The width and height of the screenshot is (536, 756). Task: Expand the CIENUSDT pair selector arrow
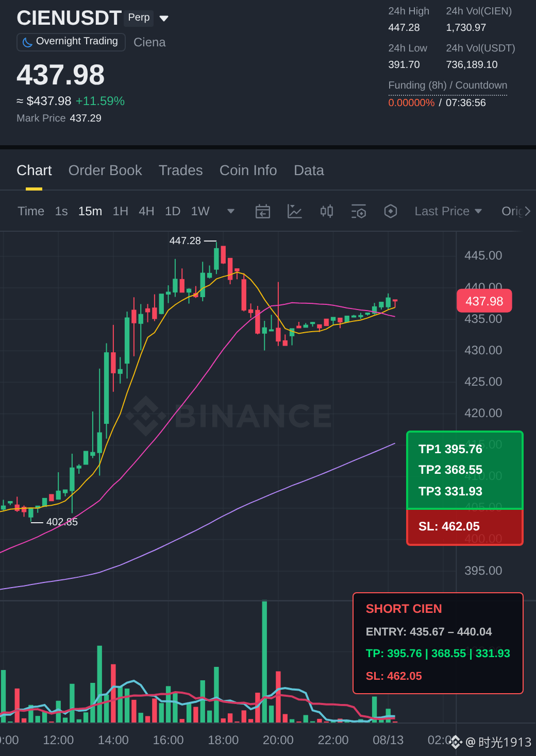tap(164, 19)
